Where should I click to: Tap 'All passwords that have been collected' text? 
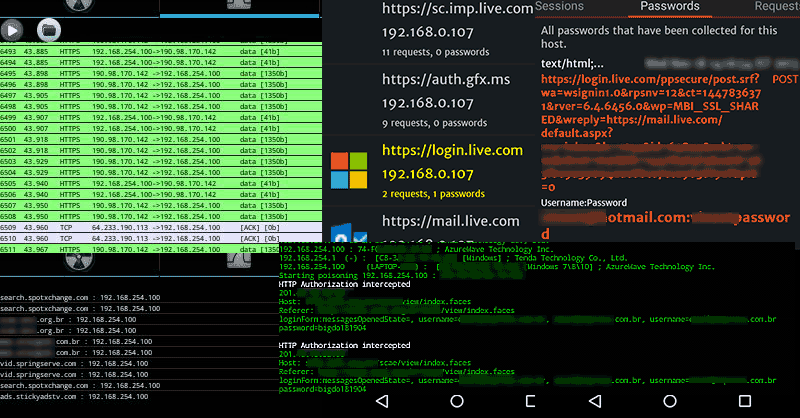click(x=659, y=37)
